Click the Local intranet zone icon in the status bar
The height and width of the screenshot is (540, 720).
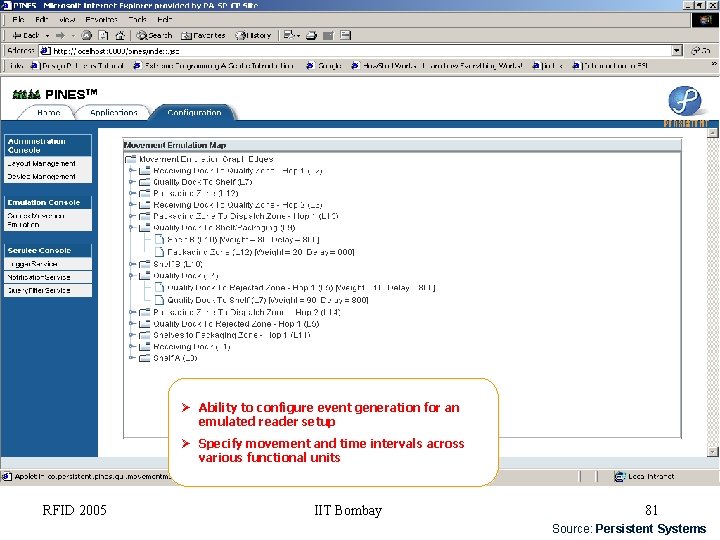(x=619, y=476)
